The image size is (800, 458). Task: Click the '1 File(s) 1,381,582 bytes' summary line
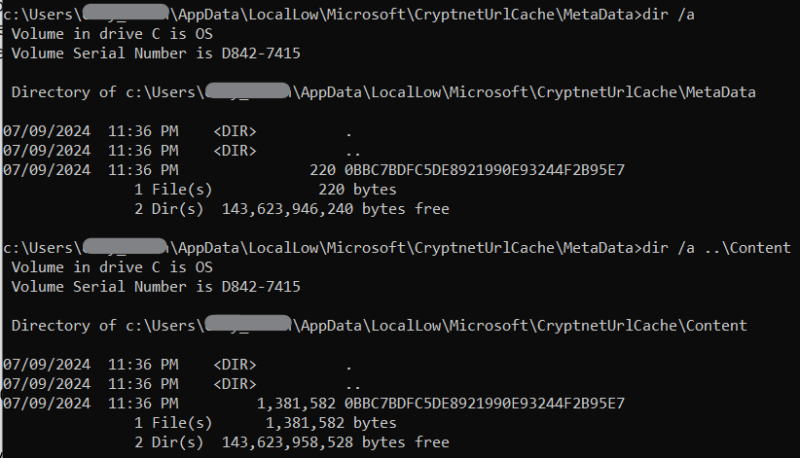[x=265, y=423]
